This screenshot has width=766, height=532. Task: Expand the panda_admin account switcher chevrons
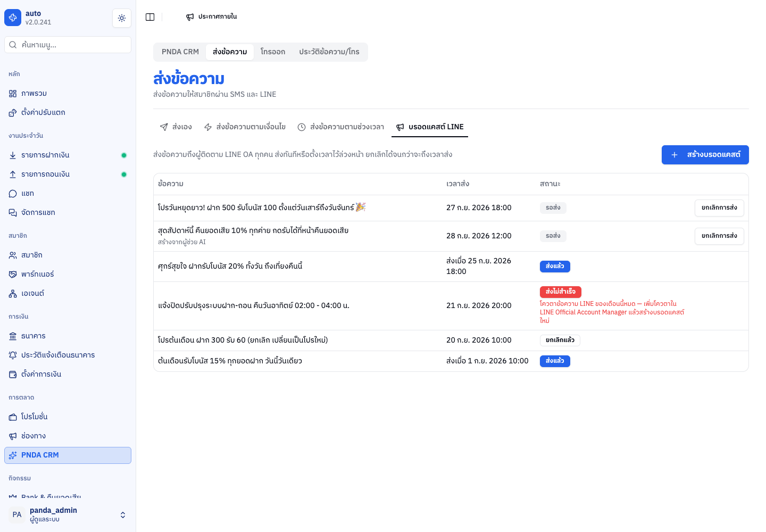[123, 515]
